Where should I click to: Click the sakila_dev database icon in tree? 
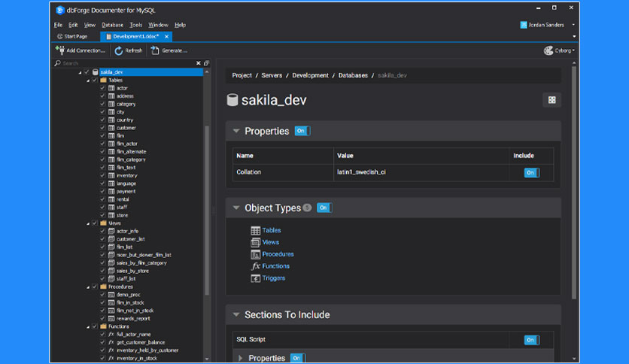[95, 72]
